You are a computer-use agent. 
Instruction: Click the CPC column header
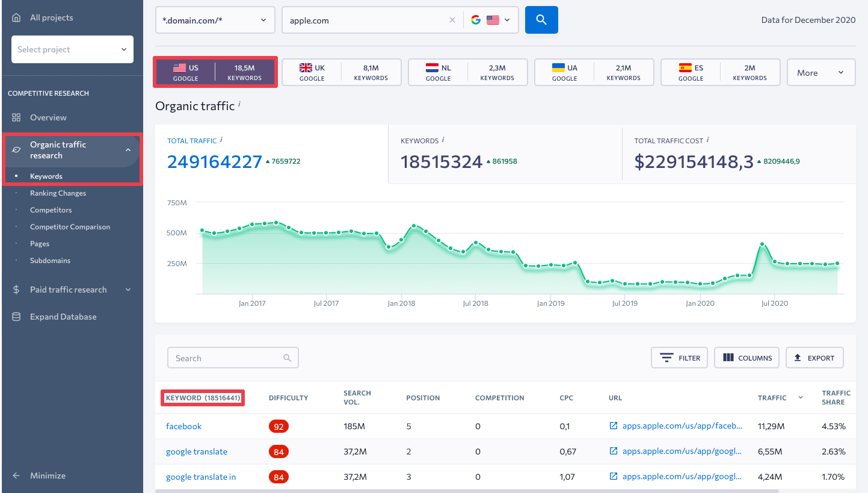[x=567, y=398]
